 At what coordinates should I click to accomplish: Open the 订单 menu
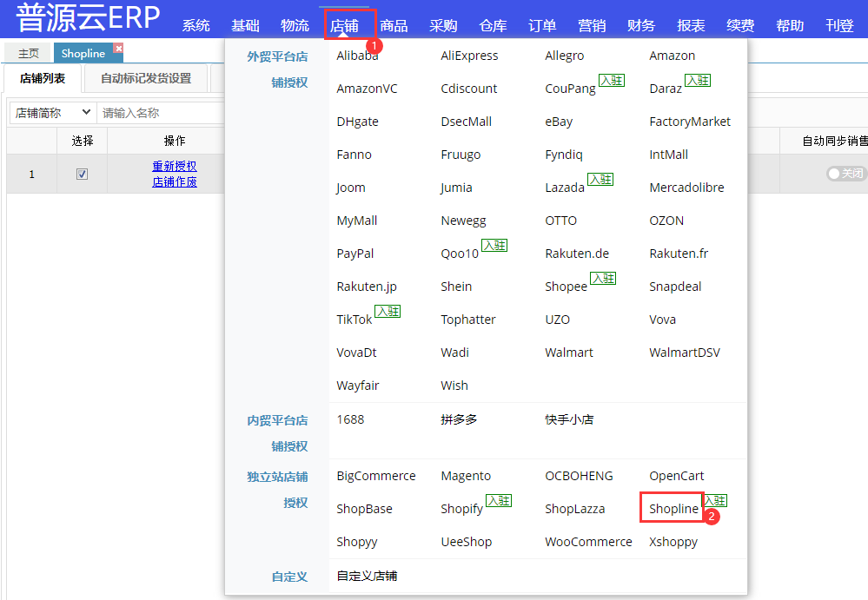click(542, 25)
